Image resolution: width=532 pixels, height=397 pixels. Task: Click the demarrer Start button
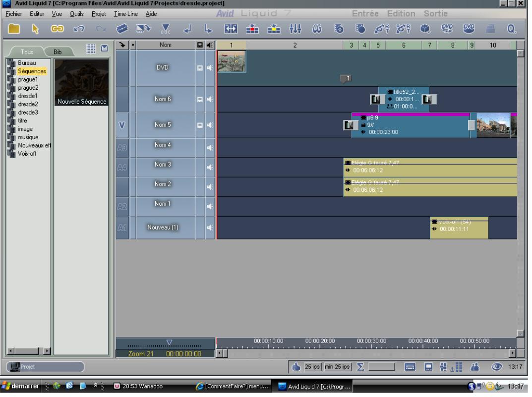20,386
